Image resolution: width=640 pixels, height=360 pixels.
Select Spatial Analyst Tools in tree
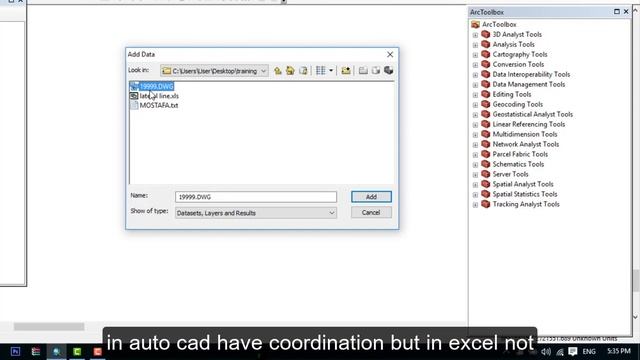coord(523,184)
